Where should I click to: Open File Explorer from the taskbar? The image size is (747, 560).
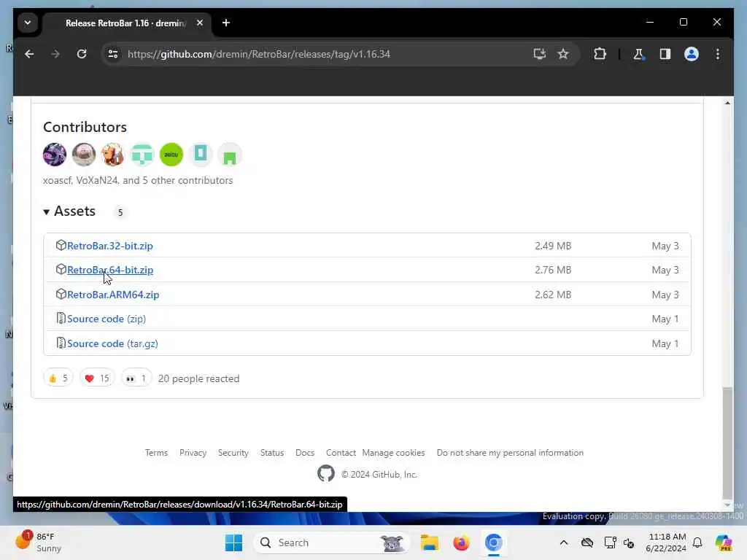coord(429,542)
